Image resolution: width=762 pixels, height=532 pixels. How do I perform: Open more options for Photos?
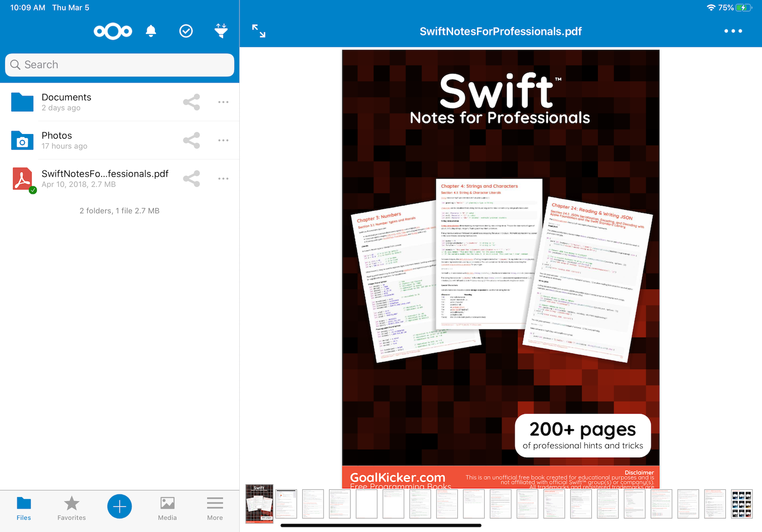[x=224, y=140]
